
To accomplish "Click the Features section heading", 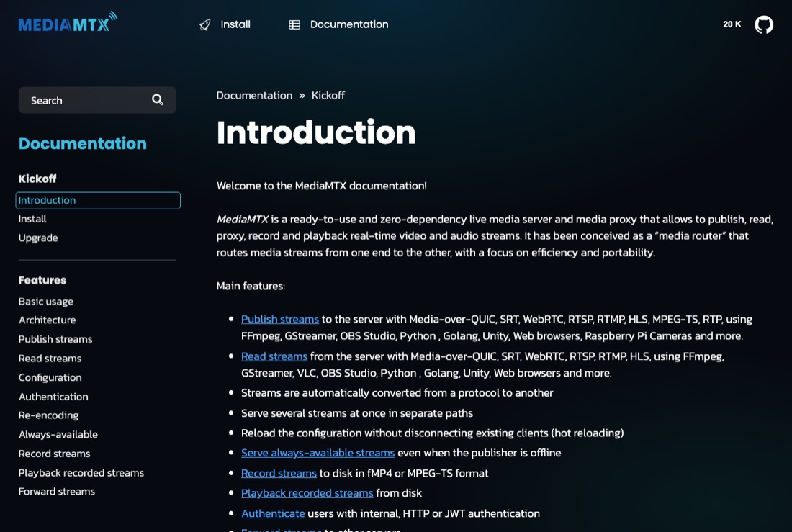I will click(x=42, y=281).
